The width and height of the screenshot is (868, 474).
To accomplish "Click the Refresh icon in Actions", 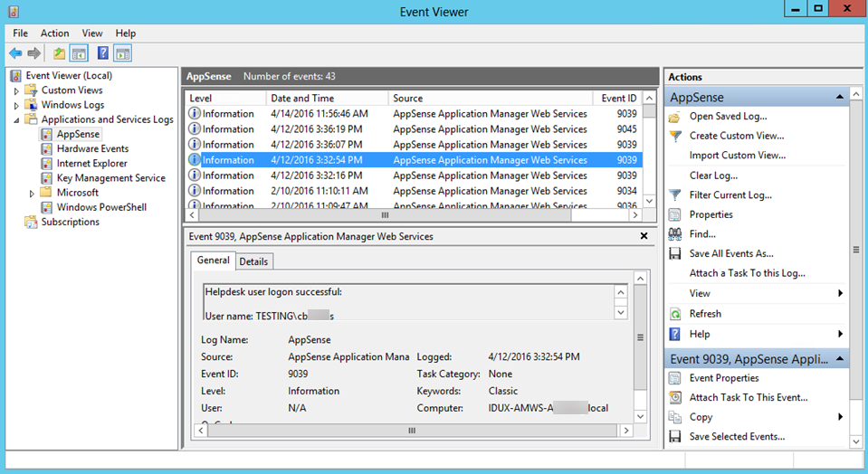I will pyautogui.click(x=674, y=314).
